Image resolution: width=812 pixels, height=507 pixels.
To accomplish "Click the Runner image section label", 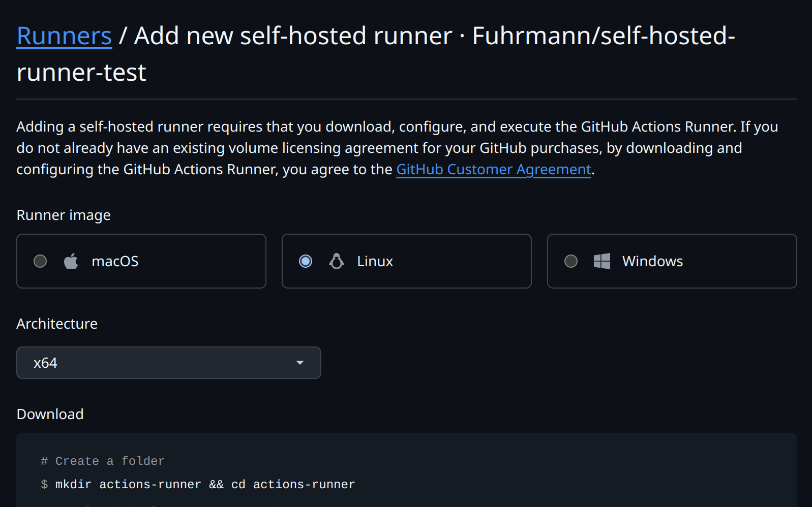I will point(64,215).
